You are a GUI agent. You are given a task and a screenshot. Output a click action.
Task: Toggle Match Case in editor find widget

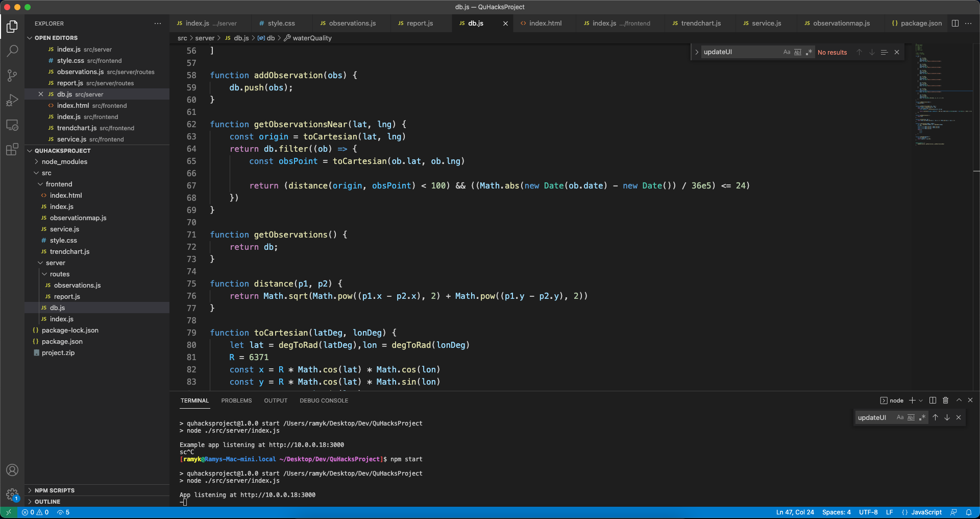coord(787,52)
